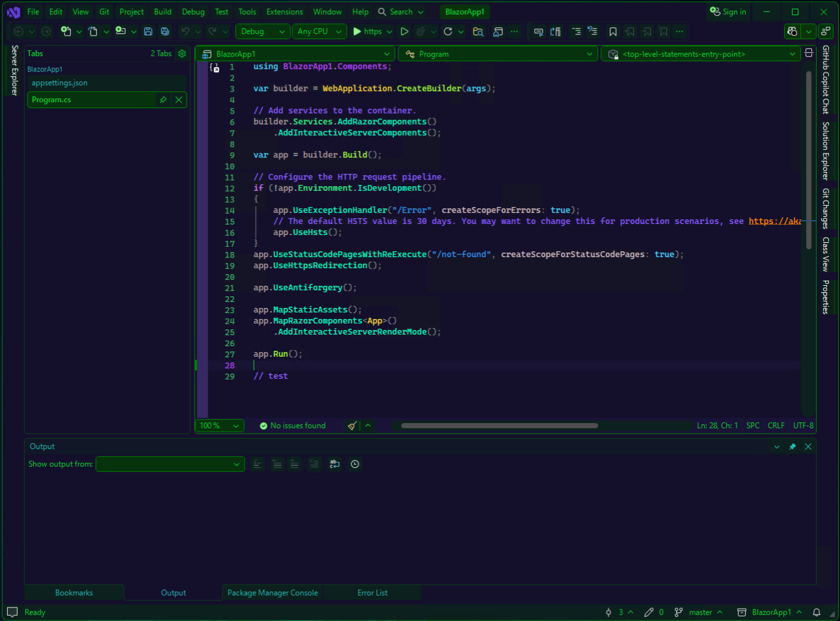Image resolution: width=840 pixels, height=621 pixels.
Task: Close the Output panel
Action: point(808,447)
